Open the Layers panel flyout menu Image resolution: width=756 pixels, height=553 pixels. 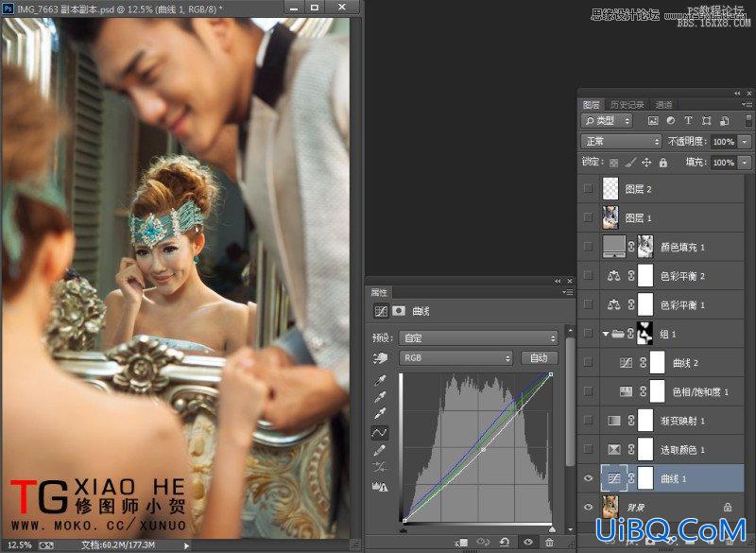click(x=747, y=104)
